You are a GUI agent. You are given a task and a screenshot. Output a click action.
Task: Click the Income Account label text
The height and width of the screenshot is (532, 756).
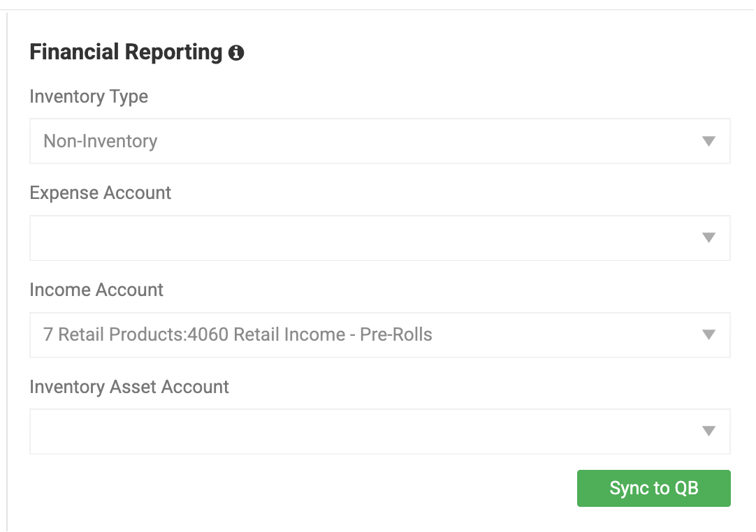coord(96,290)
